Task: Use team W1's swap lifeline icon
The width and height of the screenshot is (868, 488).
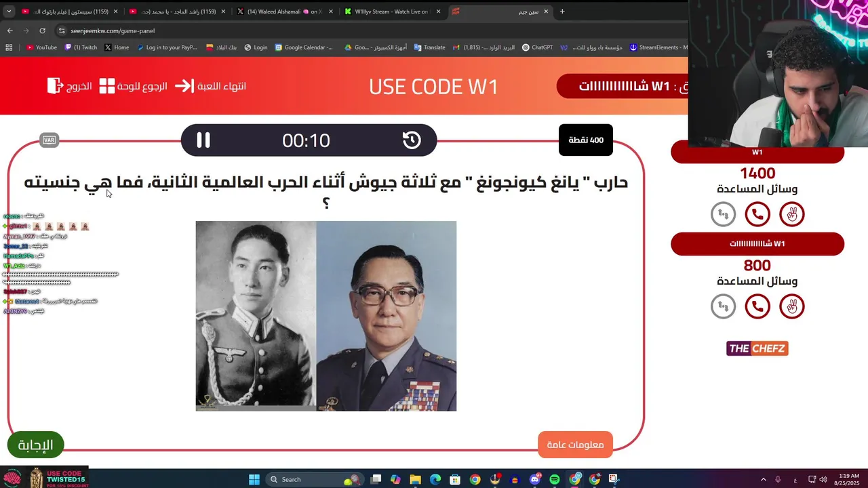Action: point(723,214)
